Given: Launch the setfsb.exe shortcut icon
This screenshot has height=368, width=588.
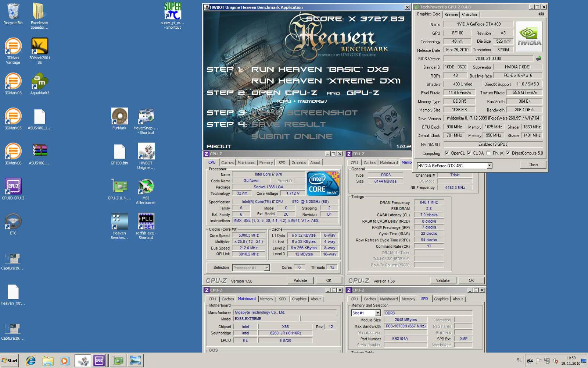Looking at the screenshot, I should pyautogui.click(x=146, y=226).
